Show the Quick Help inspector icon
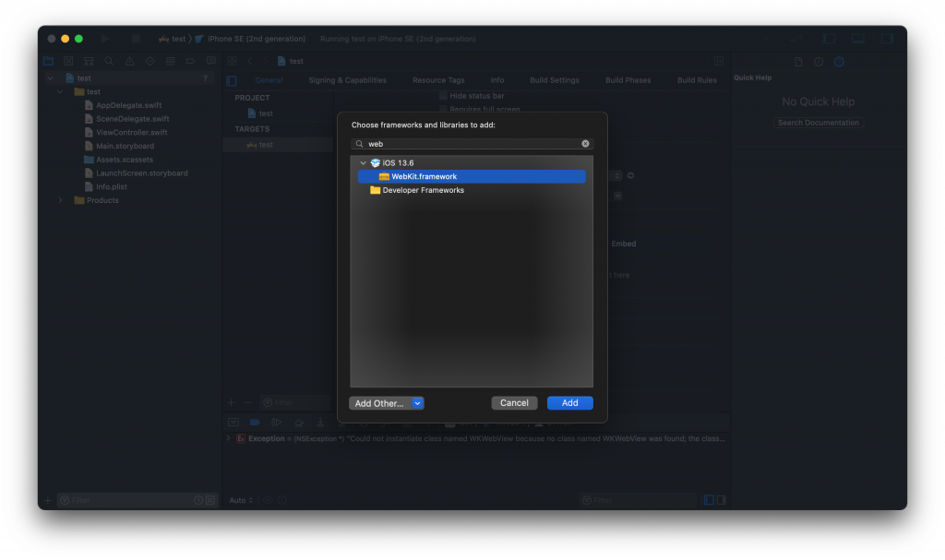 (839, 62)
